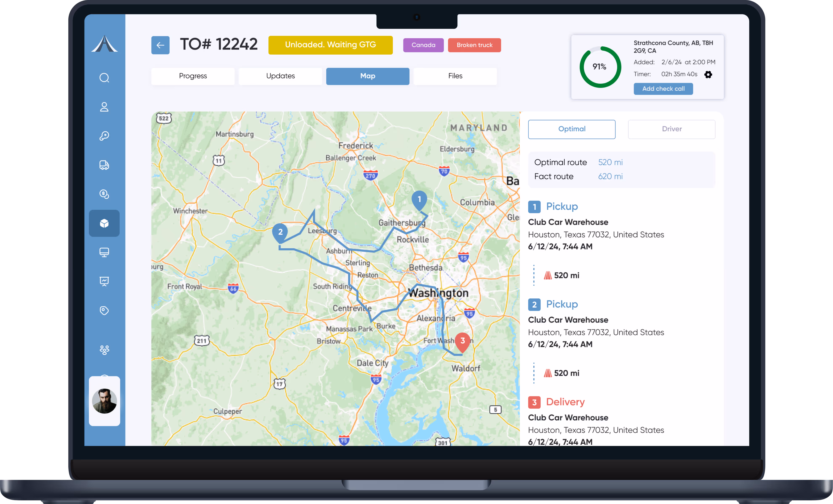Click the coins payment sidebar icon

(x=104, y=194)
